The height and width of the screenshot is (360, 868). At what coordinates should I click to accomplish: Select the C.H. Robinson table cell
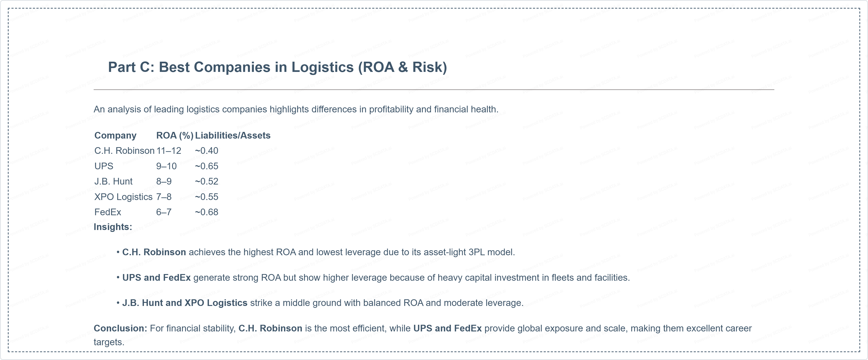pyautogui.click(x=124, y=150)
